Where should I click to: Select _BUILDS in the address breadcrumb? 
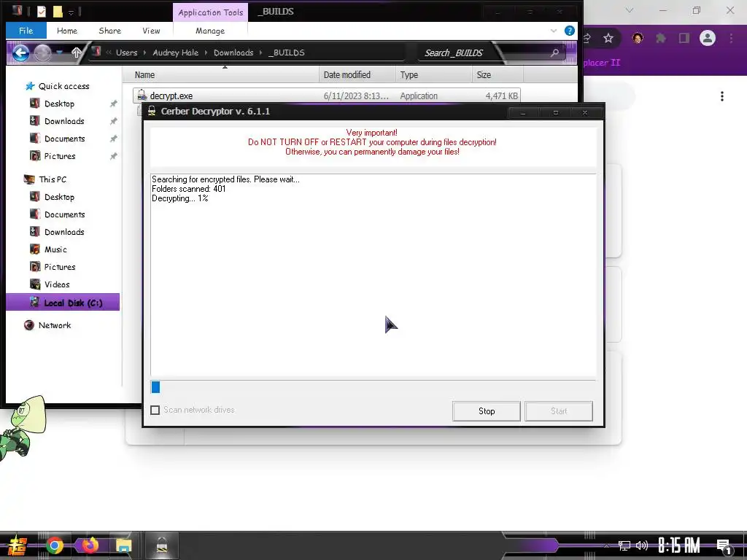(x=286, y=52)
